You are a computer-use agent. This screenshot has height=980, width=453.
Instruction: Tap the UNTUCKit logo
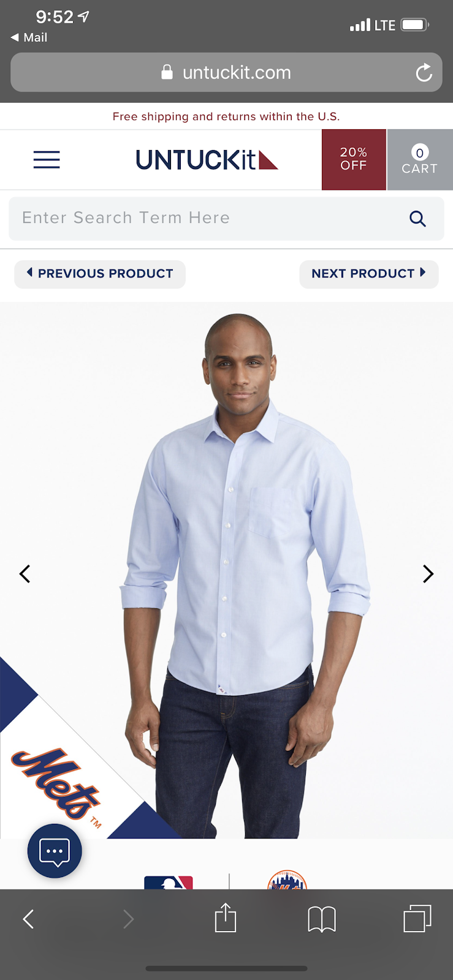click(x=207, y=160)
